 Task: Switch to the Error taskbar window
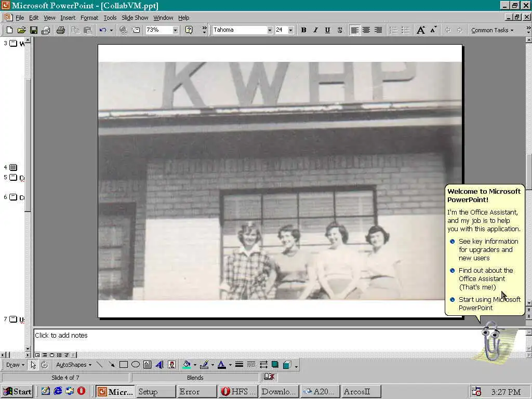(x=196, y=392)
